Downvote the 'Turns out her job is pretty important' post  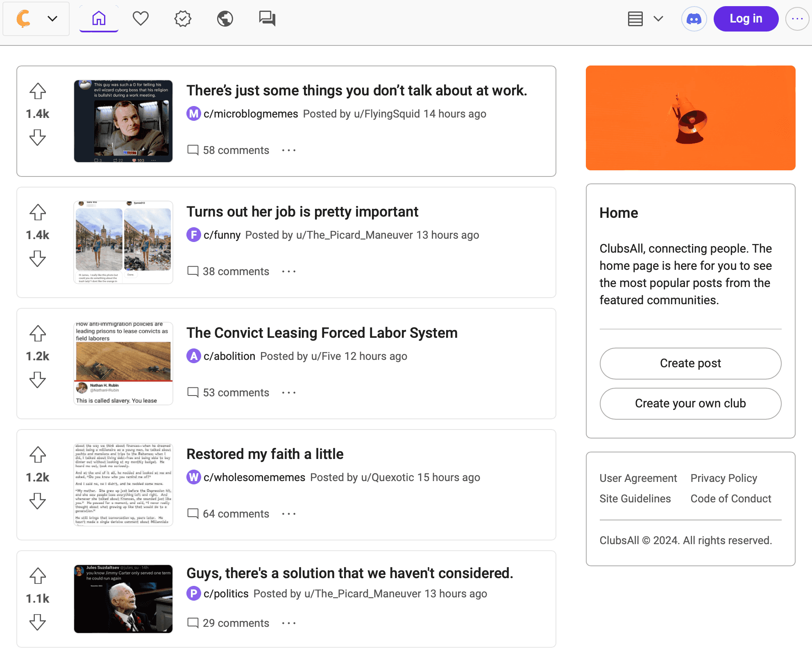tap(37, 259)
